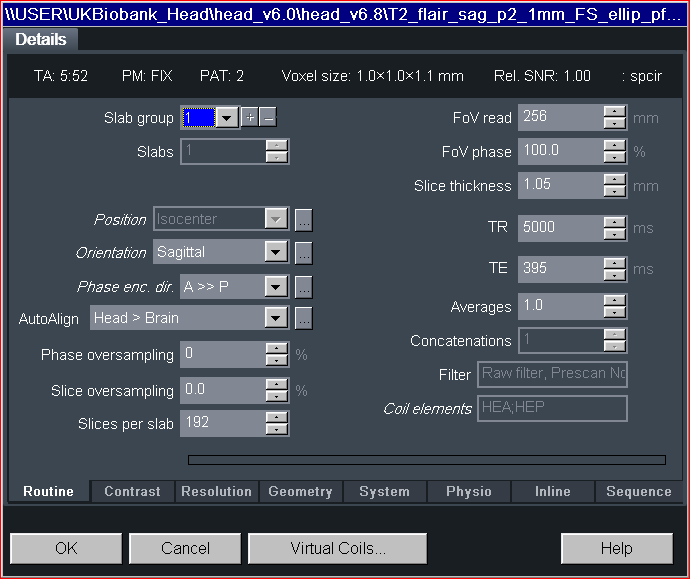Click the plus button next to Slab group
Image resolution: width=690 pixels, height=579 pixels.
[x=251, y=118]
